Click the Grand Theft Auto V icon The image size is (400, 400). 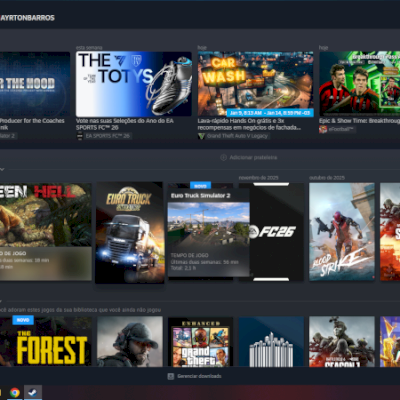tap(201, 136)
